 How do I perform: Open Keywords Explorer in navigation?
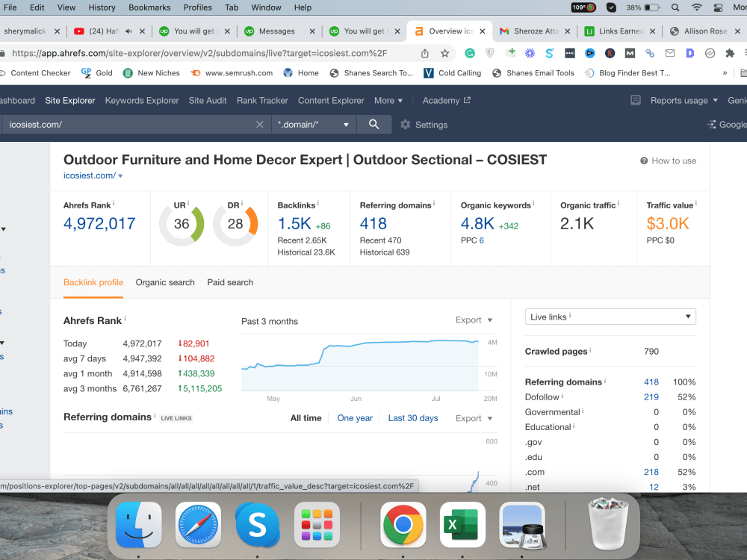coord(142,101)
